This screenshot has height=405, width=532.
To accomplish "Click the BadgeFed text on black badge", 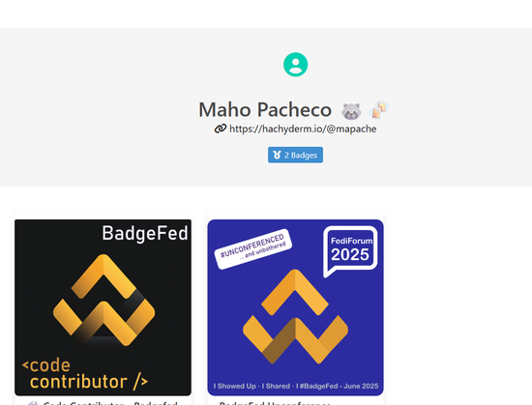I will pos(145,233).
